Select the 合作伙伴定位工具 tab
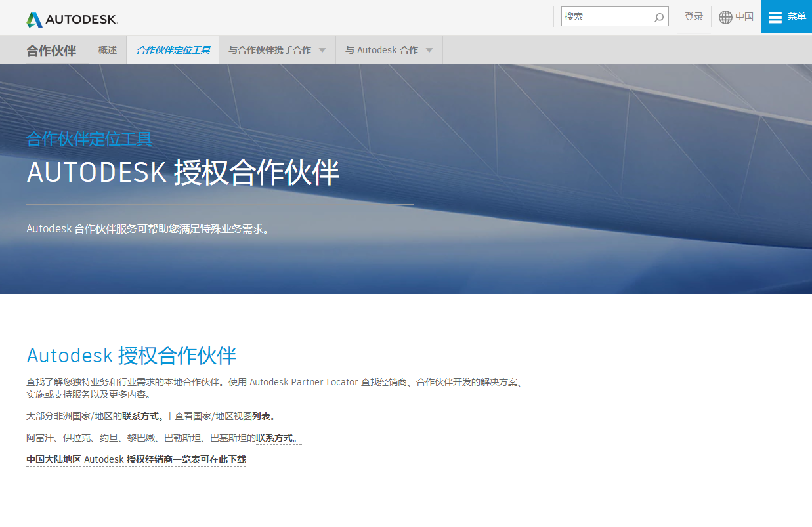Screen dimensions: 812x527 173,50
